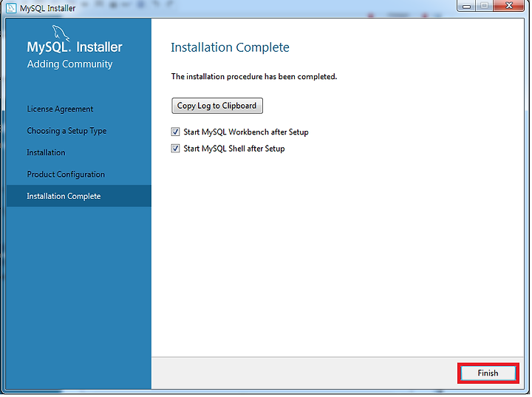The width and height of the screenshot is (532, 397).
Task: Close the MySQL Installer window
Action: pos(510,6)
